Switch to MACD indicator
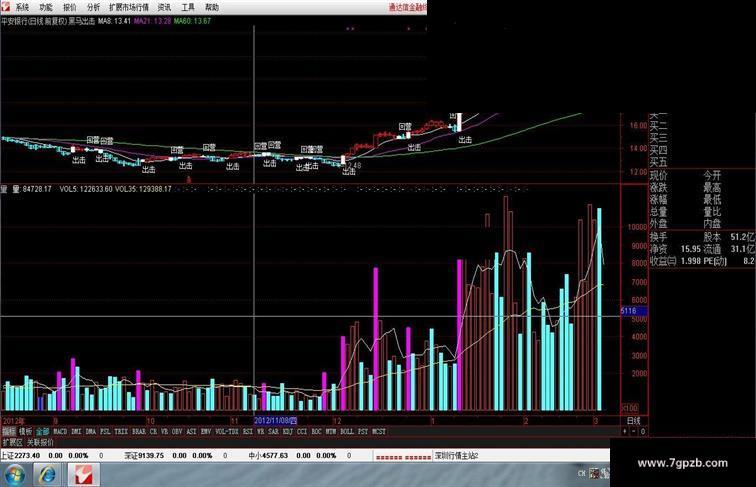This screenshot has height=487, width=756. pos(60,432)
